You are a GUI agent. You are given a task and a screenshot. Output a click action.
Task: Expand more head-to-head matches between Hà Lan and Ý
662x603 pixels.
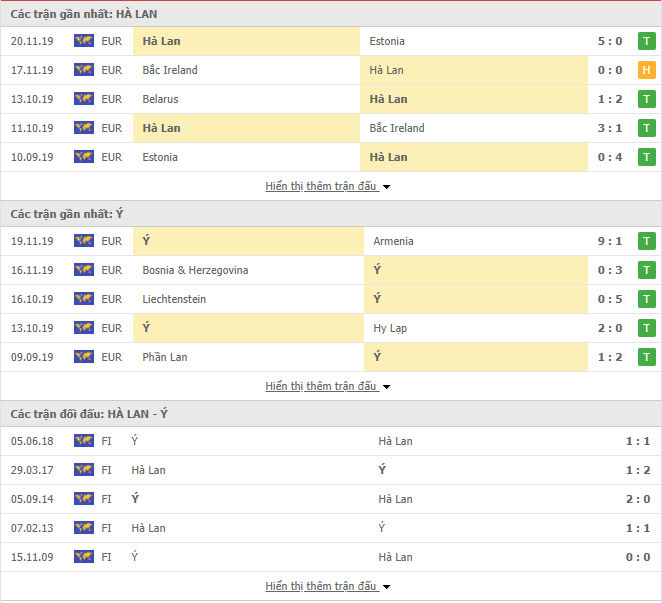328,586
